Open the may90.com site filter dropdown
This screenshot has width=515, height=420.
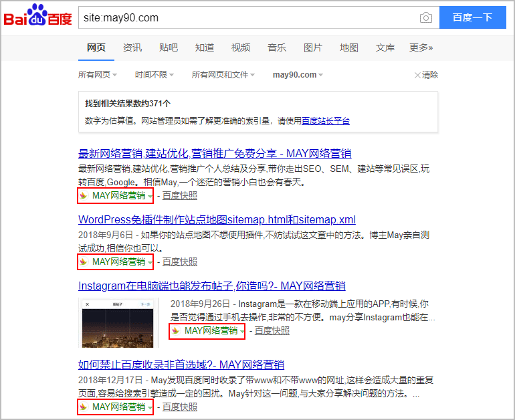coord(298,75)
